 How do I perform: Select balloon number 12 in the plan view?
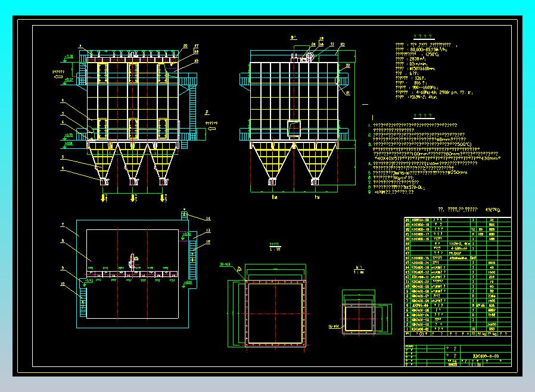pyautogui.click(x=208, y=242)
